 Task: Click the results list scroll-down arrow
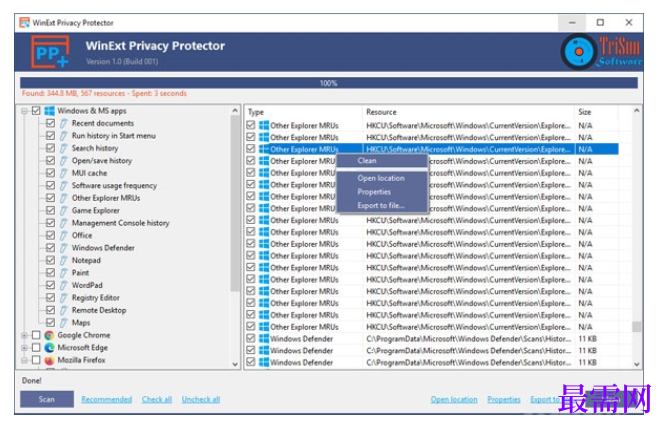point(636,364)
